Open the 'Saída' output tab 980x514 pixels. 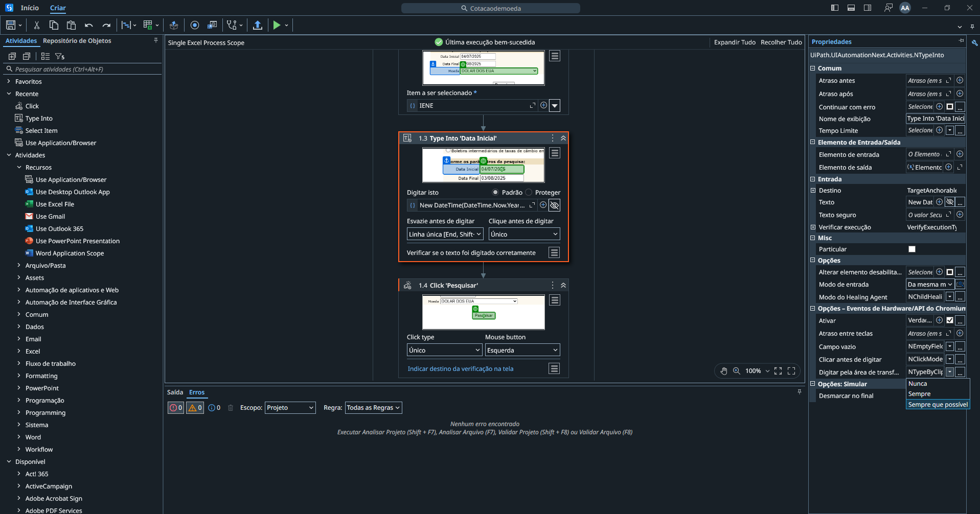pyautogui.click(x=175, y=392)
